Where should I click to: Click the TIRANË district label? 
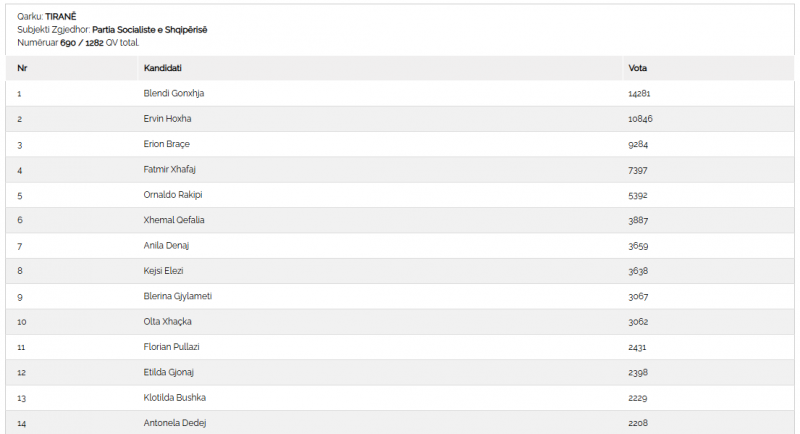[61, 17]
